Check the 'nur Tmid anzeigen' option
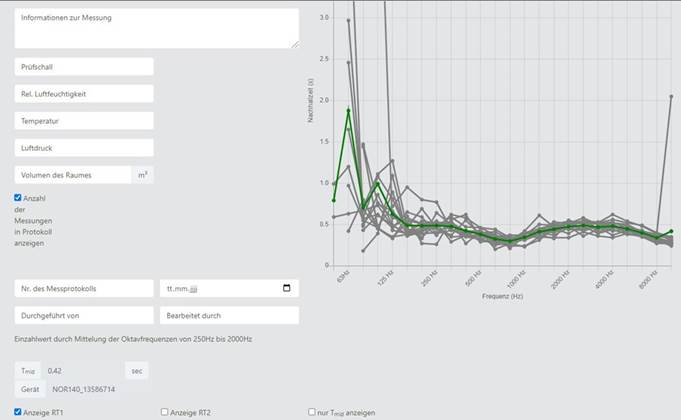This screenshot has width=681, height=420. pyautogui.click(x=313, y=412)
